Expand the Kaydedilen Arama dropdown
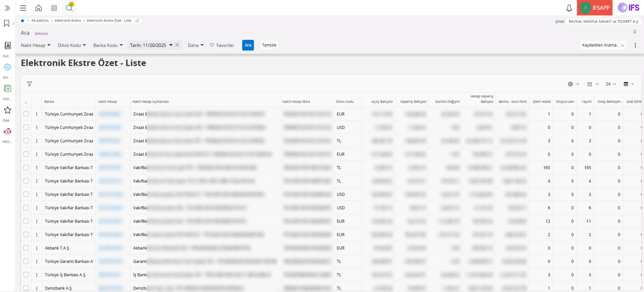The image size is (644, 292). (603, 45)
